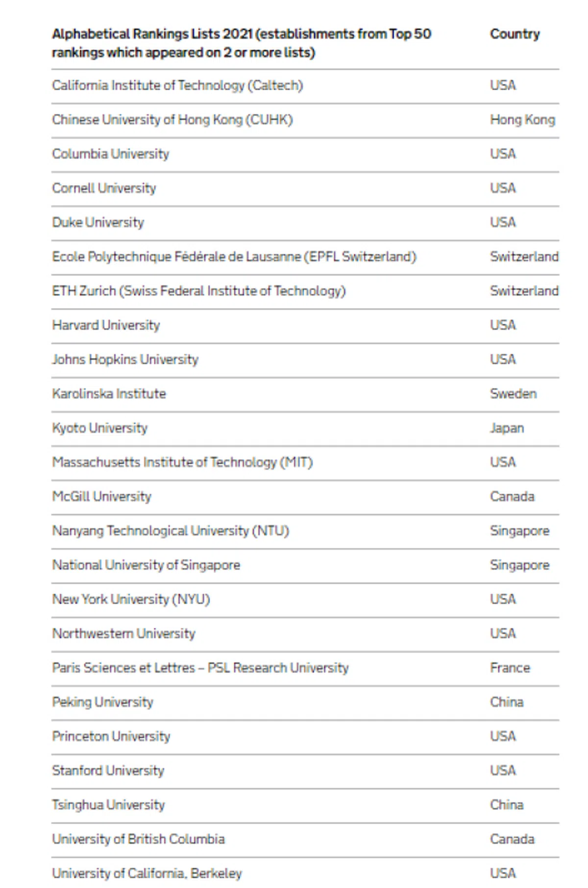Image resolution: width=588 pixels, height=888 pixels.
Task: Click the EPFL Switzerland establishment name
Action: coord(234,257)
